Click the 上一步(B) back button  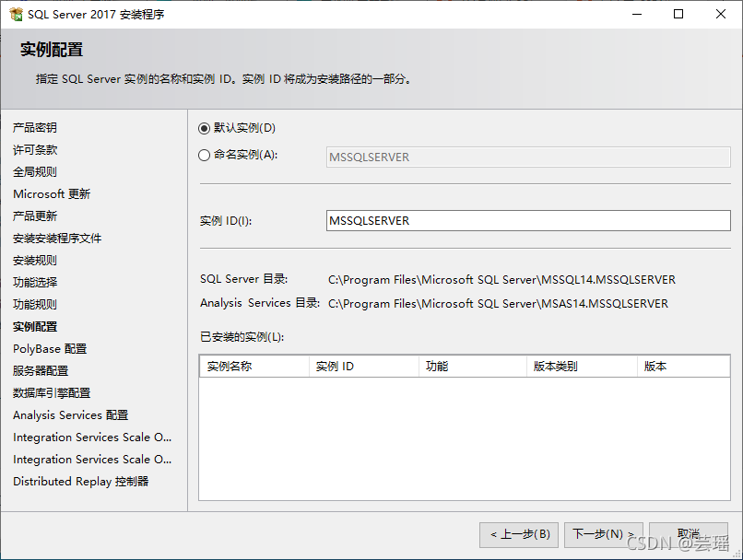[x=519, y=535]
